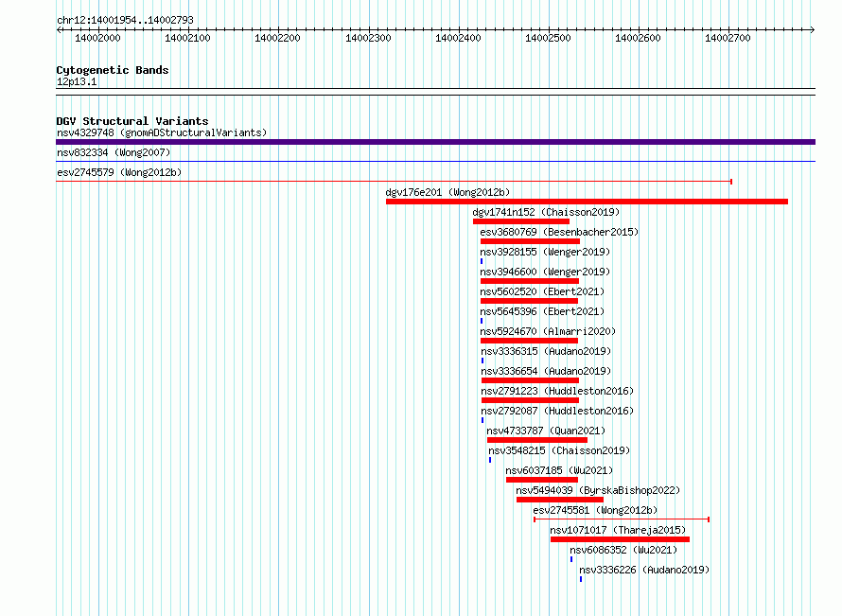Screen dimensions: 842x616
Task: Select the red bar under nsv5494039
Action: click(560, 500)
